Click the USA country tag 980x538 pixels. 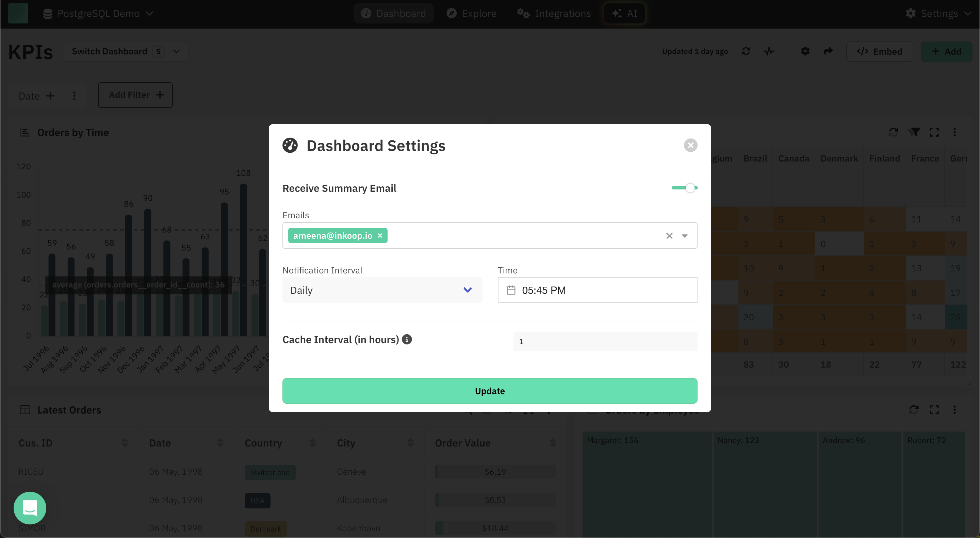tap(257, 500)
